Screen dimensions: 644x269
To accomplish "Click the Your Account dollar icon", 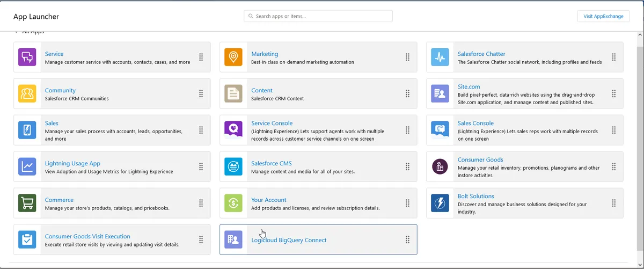I will point(233,203).
